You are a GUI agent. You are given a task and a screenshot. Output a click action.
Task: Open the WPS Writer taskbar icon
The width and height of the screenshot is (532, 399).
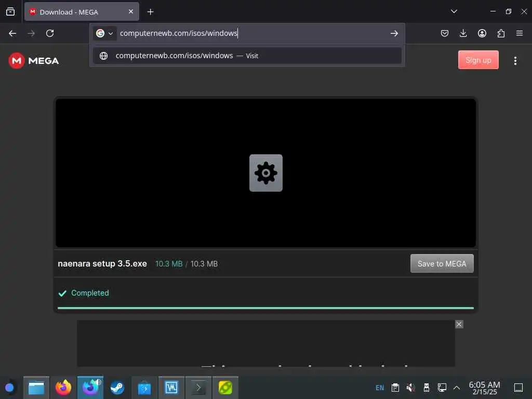click(x=171, y=388)
